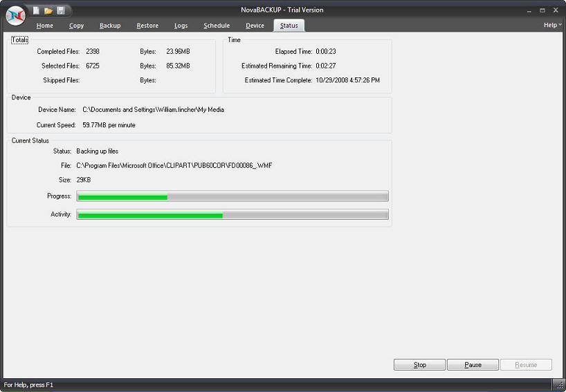The height and width of the screenshot is (392, 566).
Task: Click the Current Speed 59.77MB per minute
Action: (109, 125)
